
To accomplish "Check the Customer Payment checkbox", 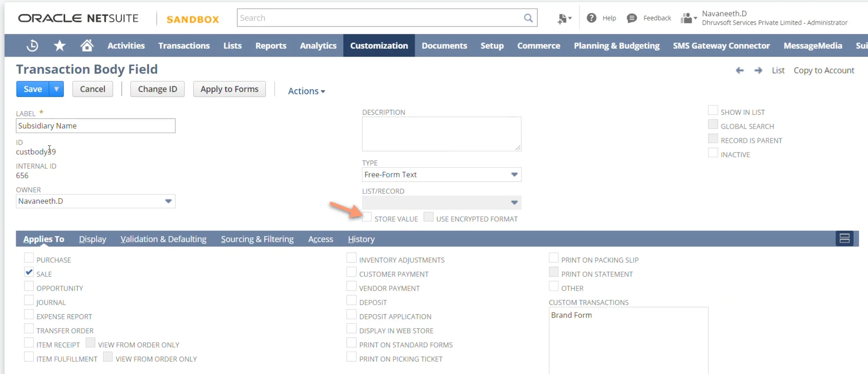I will coord(351,272).
